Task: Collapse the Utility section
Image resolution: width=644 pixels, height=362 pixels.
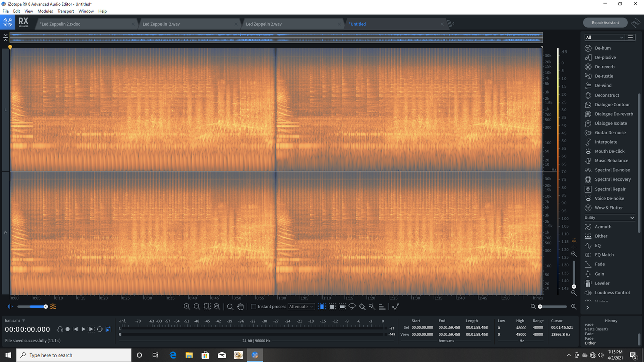Action: [632, 218]
